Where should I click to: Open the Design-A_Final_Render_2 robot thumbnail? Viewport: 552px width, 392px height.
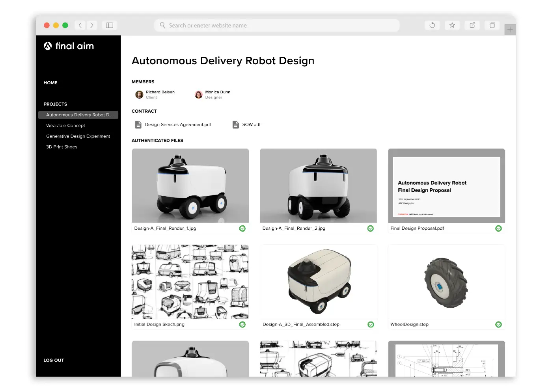(318, 186)
